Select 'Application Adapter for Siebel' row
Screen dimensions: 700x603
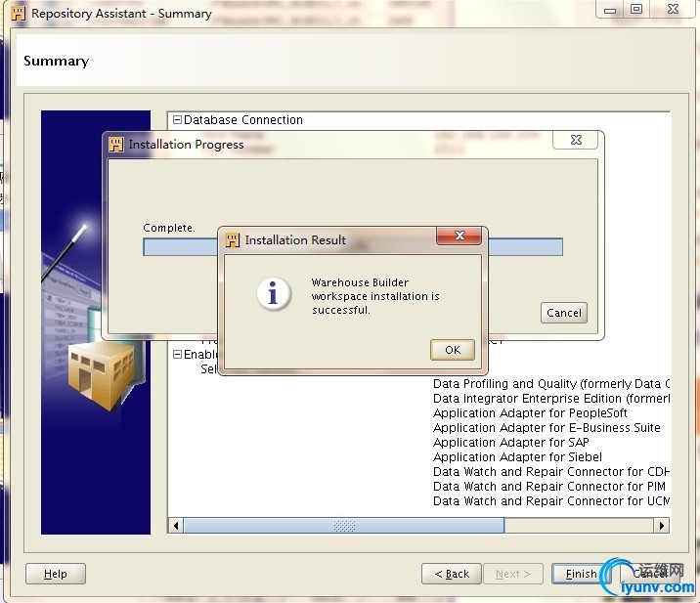(x=517, y=457)
